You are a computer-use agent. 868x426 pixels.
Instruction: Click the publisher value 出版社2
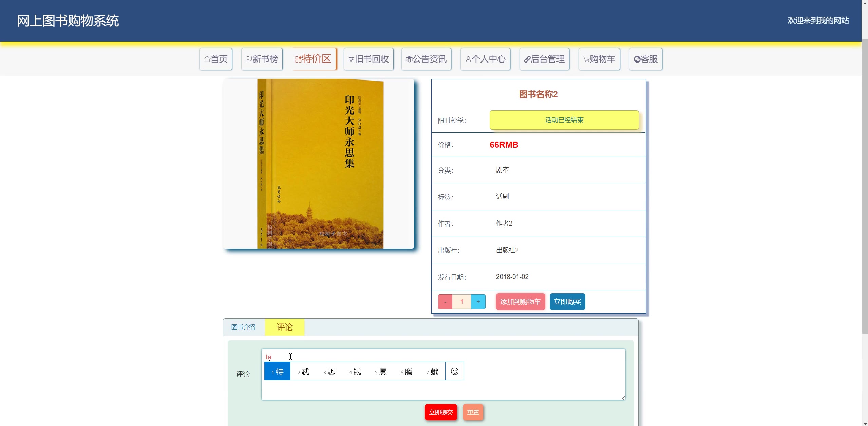507,250
